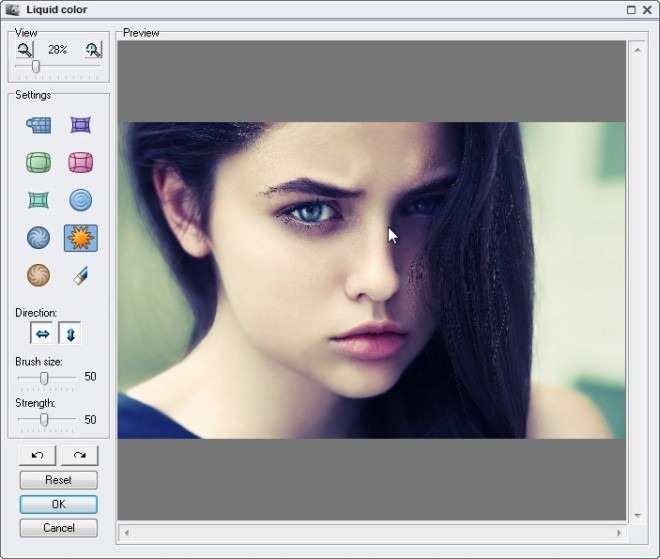This screenshot has width=660, height=559.
Task: Click the vertical scrollbar down arrow
Action: pyautogui.click(x=637, y=515)
